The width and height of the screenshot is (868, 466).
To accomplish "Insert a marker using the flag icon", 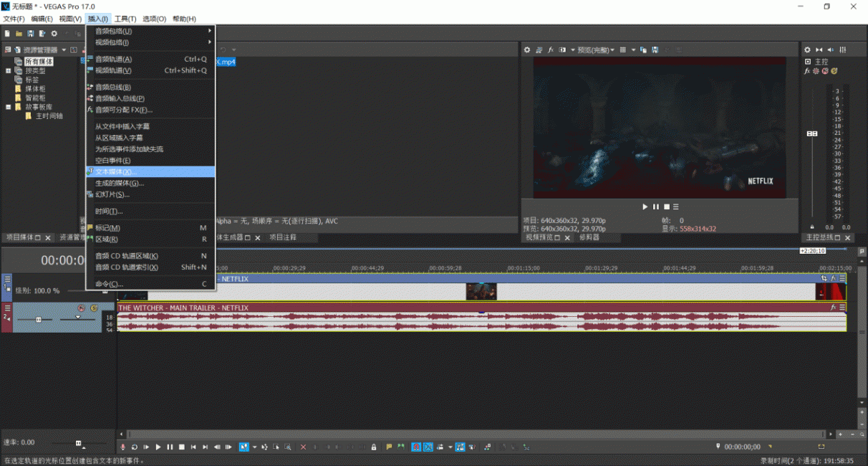I will [x=389, y=447].
